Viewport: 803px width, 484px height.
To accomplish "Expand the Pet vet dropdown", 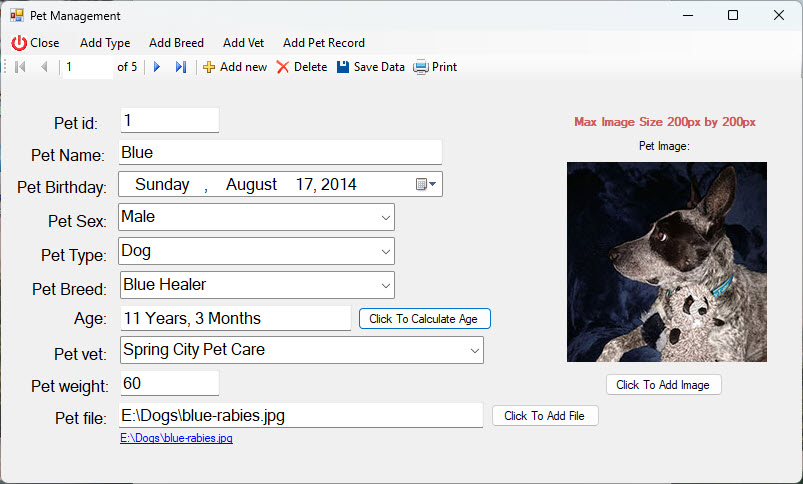I will [x=473, y=351].
